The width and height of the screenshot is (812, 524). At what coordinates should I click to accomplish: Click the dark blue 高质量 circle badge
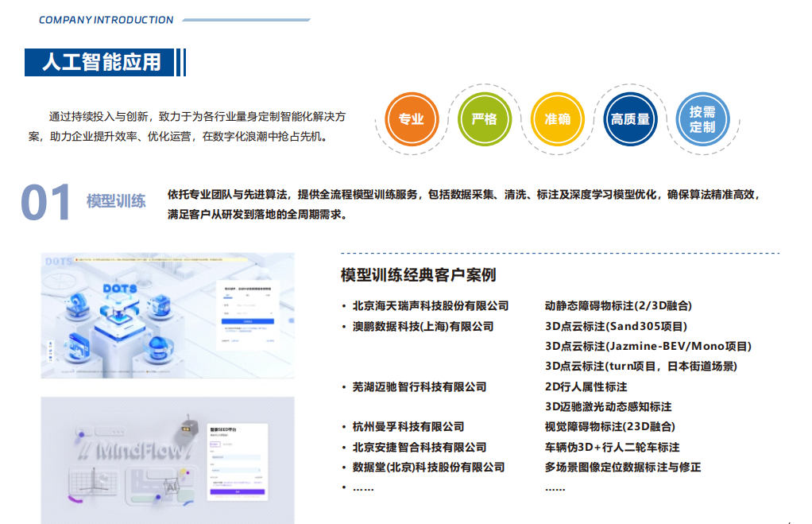(x=630, y=119)
